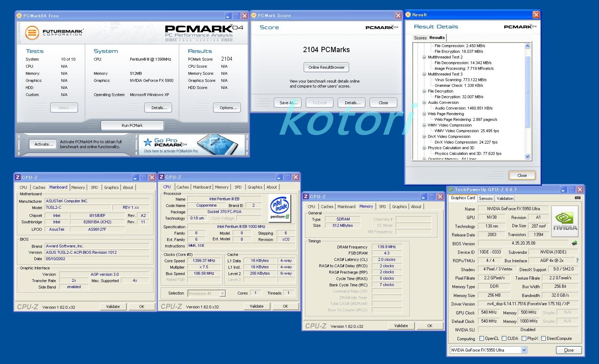
Task: Click the Result list scrollbar thumb
Action: coord(527,92)
